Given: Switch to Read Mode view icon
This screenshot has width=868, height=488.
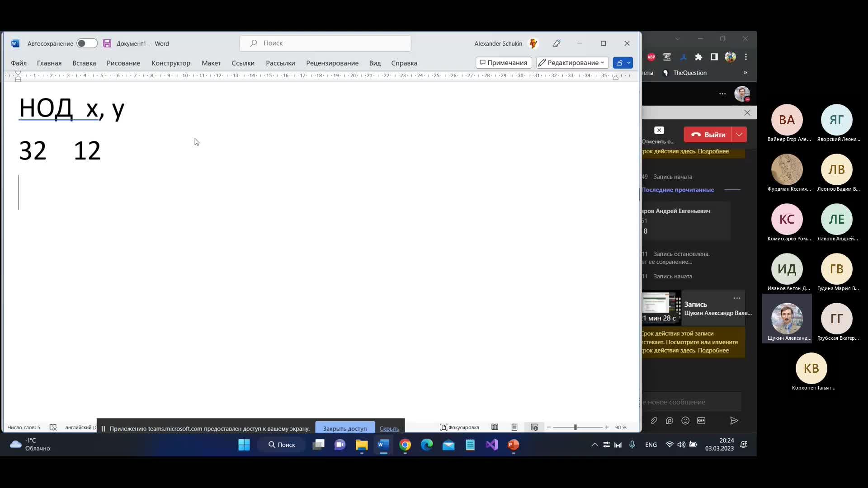Looking at the screenshot, I should tap(495, 427).
